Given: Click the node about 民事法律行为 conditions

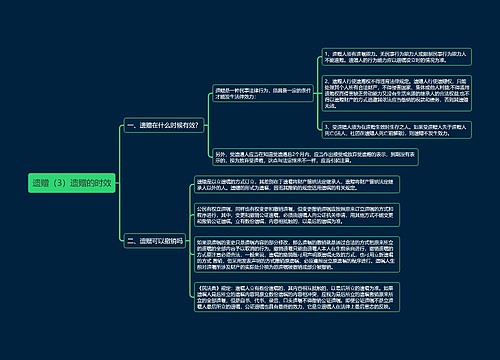Looking at the screenshot, I should pos(263,93).
